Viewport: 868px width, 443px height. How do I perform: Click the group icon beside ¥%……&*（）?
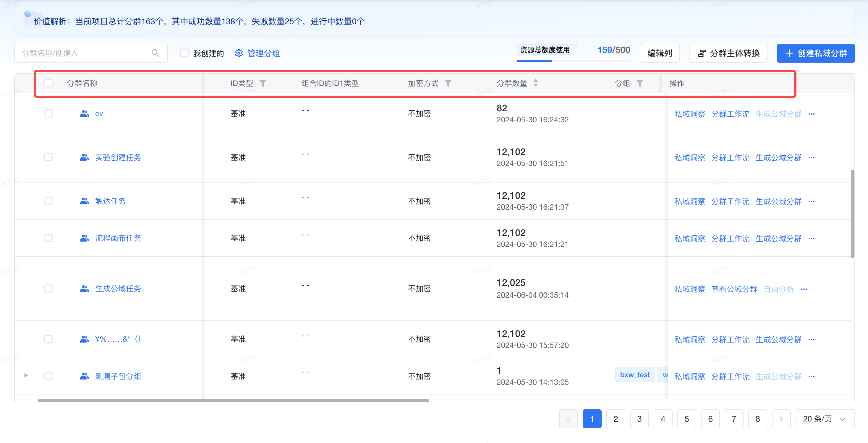tap(85, 339)
